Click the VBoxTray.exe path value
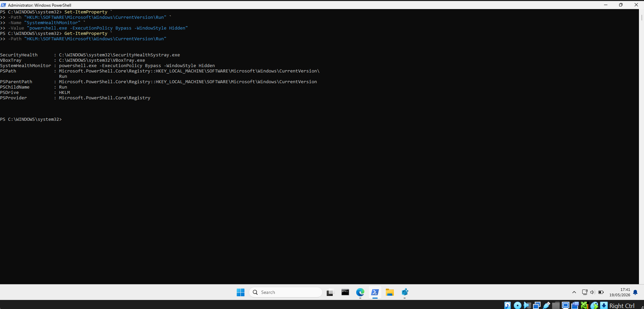 (102, 60)
